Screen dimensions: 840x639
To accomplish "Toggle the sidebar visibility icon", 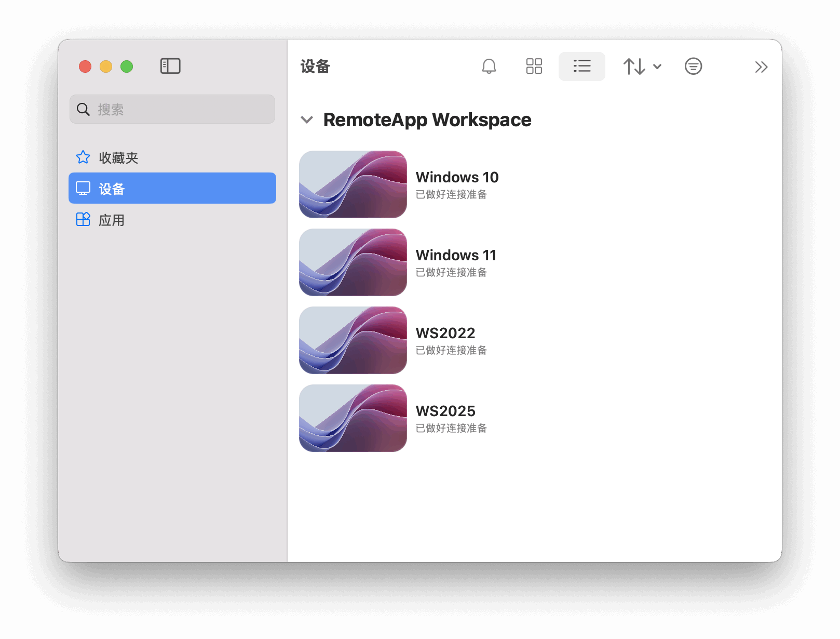I will [170, 66].
